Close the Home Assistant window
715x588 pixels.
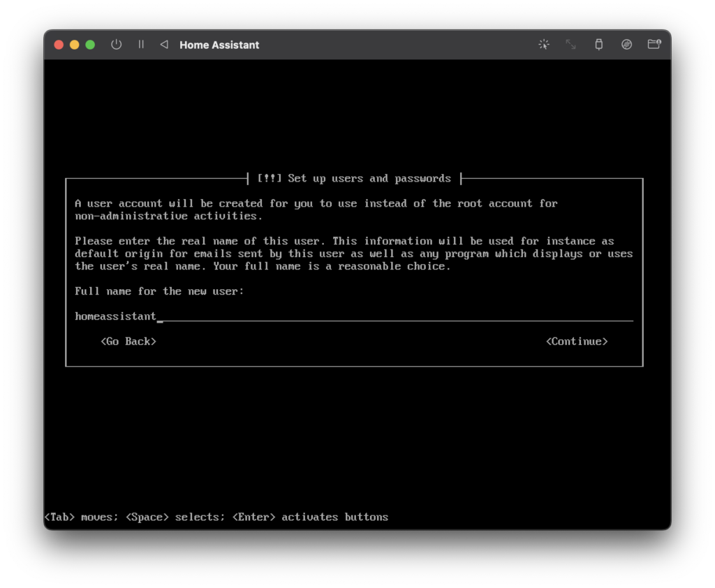pos(59,45)
